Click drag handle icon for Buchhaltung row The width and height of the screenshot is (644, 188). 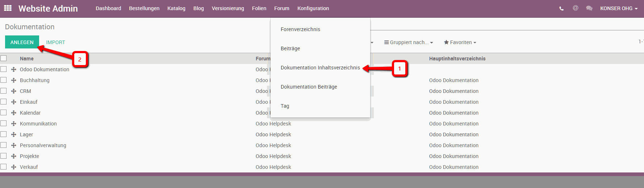tap(14, 80)
